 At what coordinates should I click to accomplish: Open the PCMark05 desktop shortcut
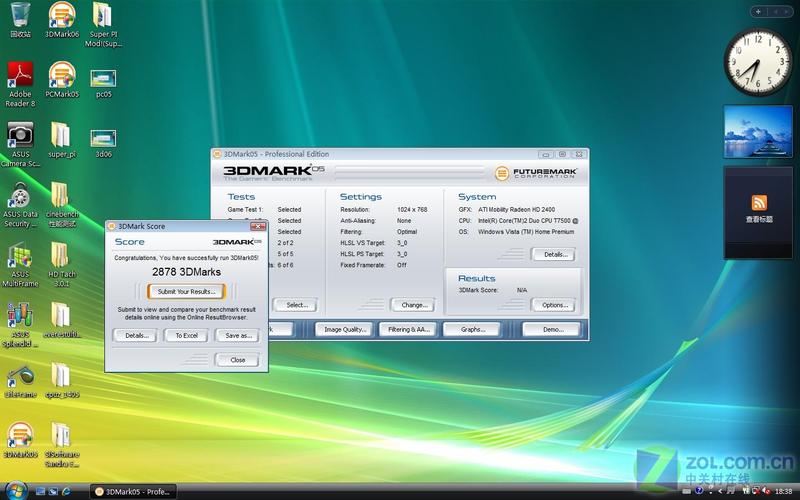coord(62,80)
